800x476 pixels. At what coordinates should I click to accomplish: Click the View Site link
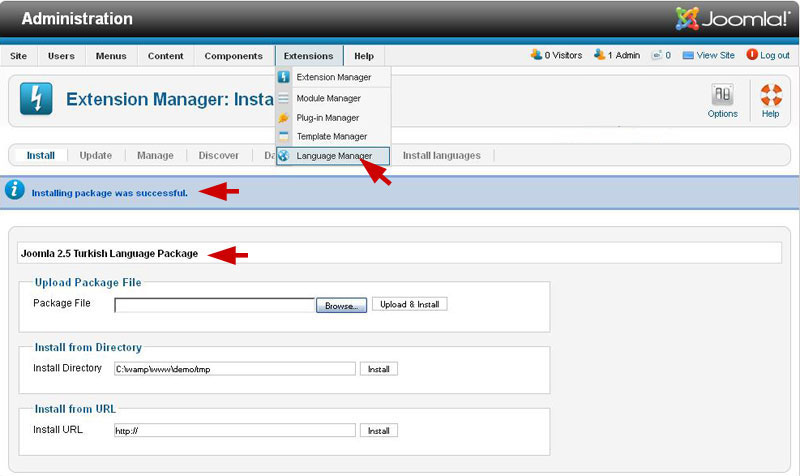[715, 56]
